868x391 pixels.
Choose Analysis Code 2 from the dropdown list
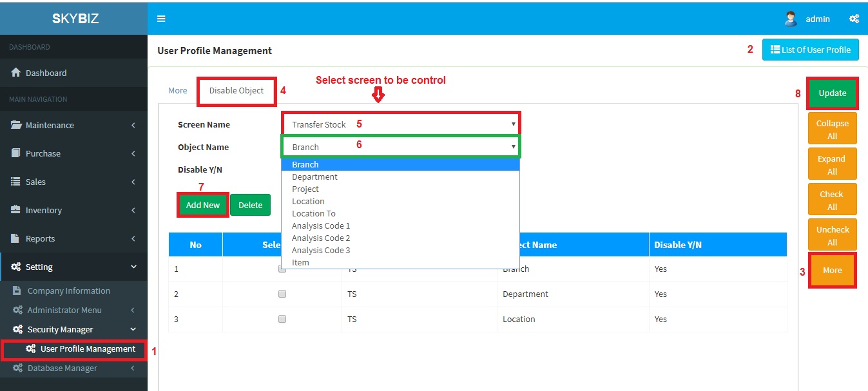(321, 238)
